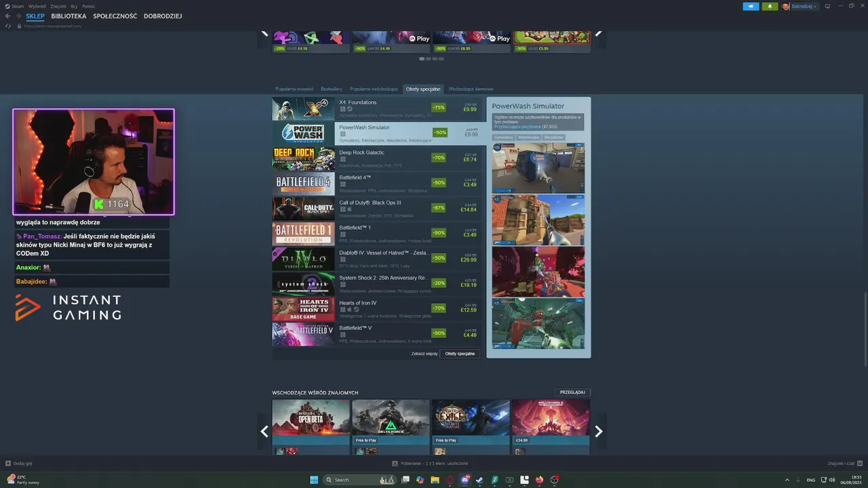Image resolution: width=868 pixels, height=488 pixels.
Task: Open the Battlefield V capsule image
Action: (x=303, y=334)
